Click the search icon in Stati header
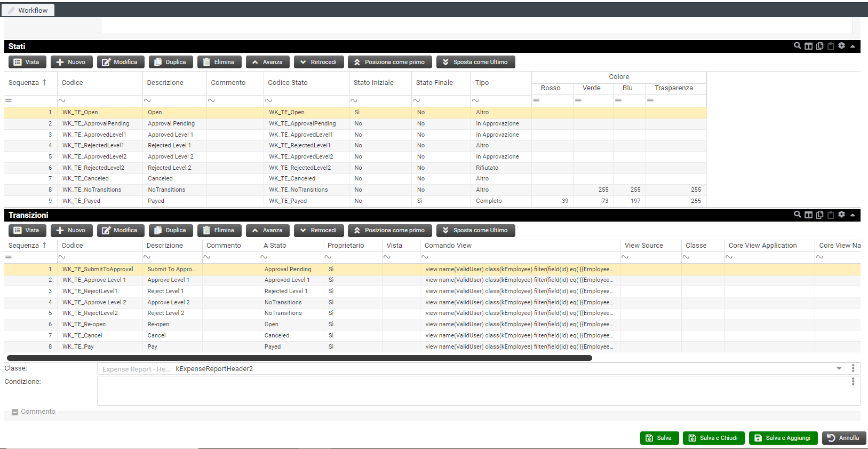Viewport: 868px width, 449px height. pyautogui.click(x=797, y=46)
